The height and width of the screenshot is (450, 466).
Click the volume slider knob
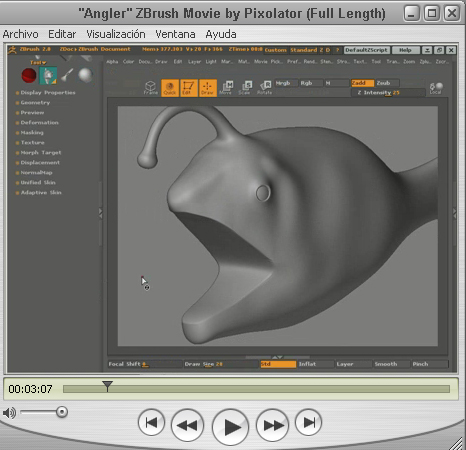62,412
